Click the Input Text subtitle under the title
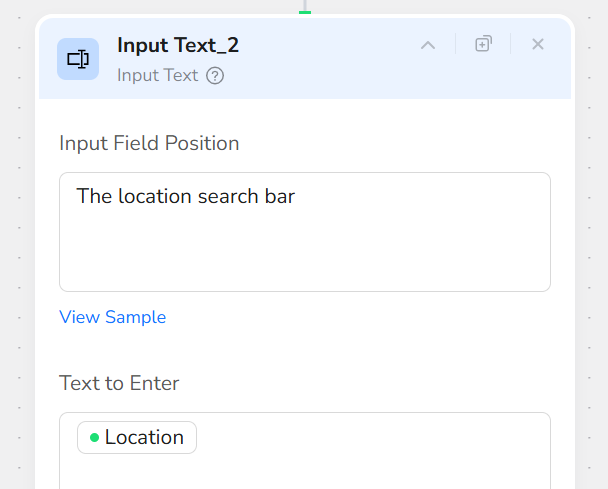The height and width of the screenshot is (489, 608). coord(157,75)
